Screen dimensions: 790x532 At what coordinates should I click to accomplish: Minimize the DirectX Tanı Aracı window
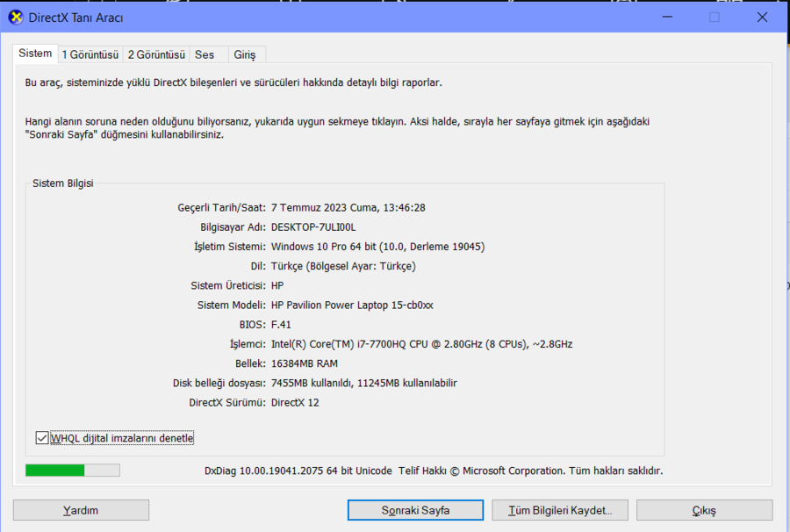[x=668, y=18]
